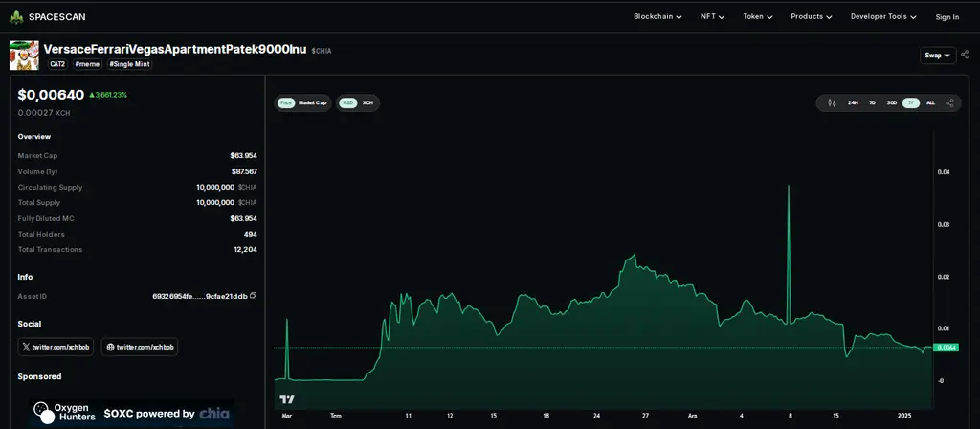This screenshot has height=429, width=980.
Task: Select the 1Y chart range
Action: click(911, 103)
